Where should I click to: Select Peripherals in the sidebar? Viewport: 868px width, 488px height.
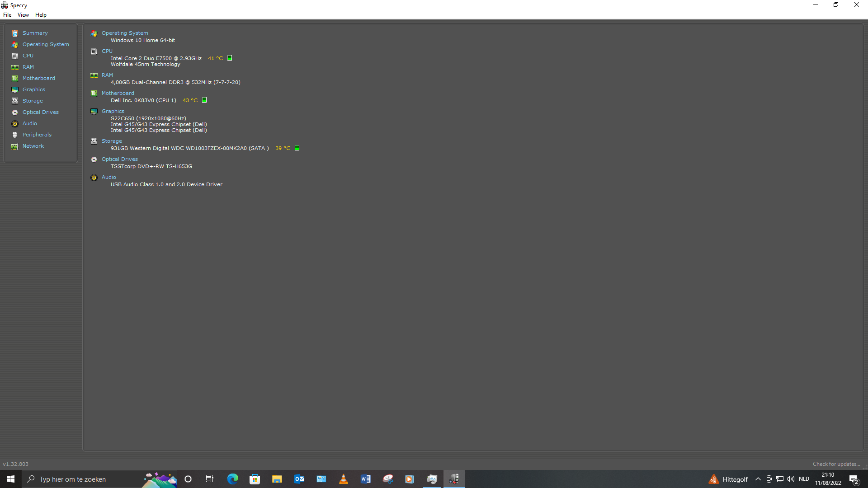[37, 135]
